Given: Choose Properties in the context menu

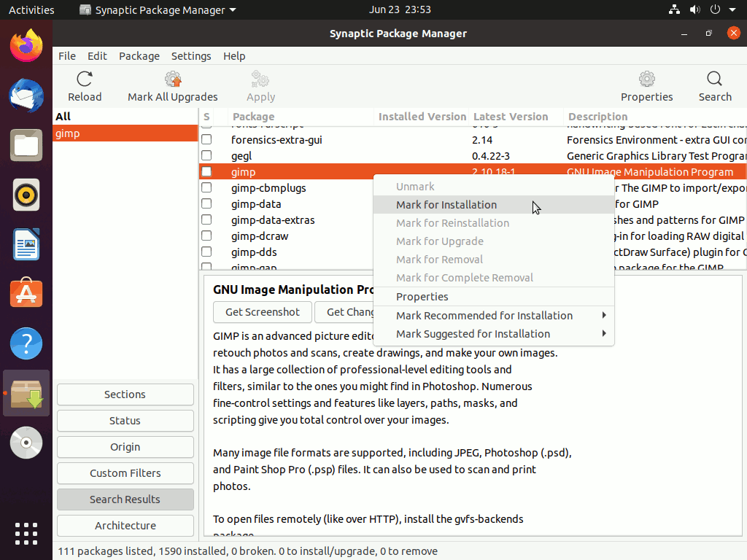Looking at the screenshot, I should coord(494,297).
